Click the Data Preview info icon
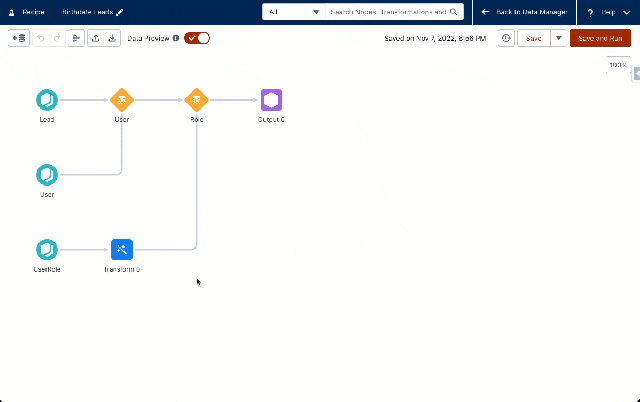The width and height of the screenshot is (640, 402). 176,38
